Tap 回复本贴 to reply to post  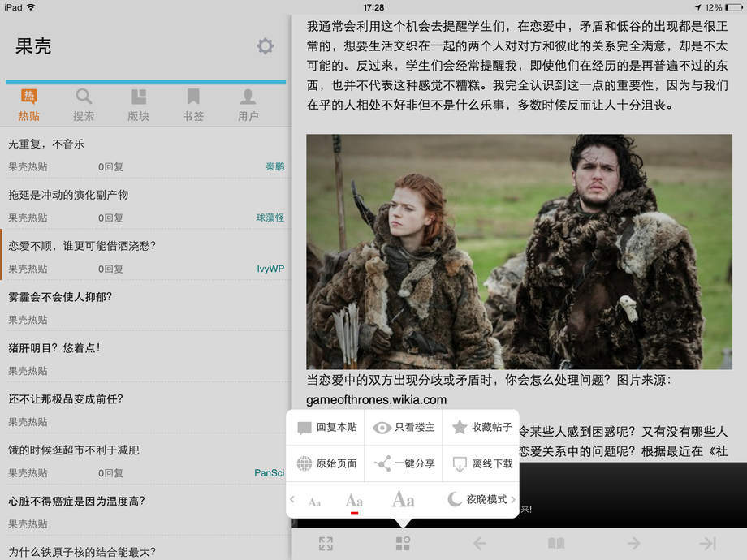(x=326, y=428)
